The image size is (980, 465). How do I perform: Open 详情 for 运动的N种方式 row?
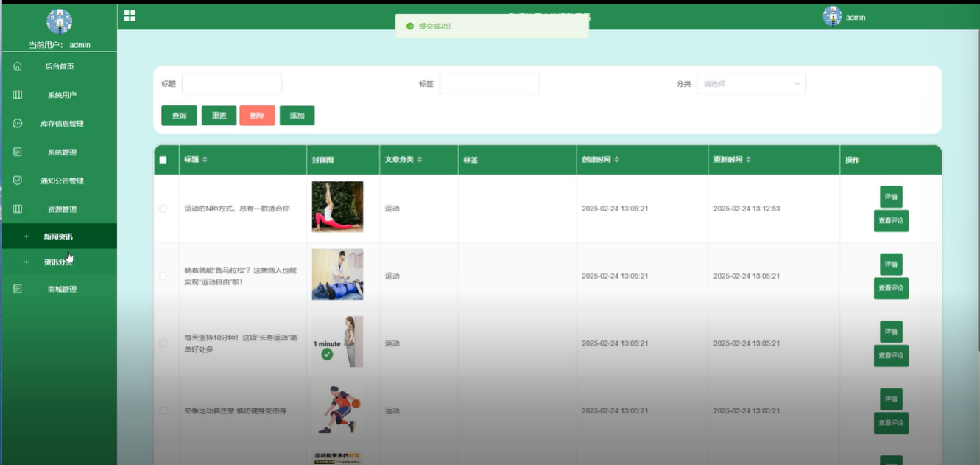tap(891, 197)
